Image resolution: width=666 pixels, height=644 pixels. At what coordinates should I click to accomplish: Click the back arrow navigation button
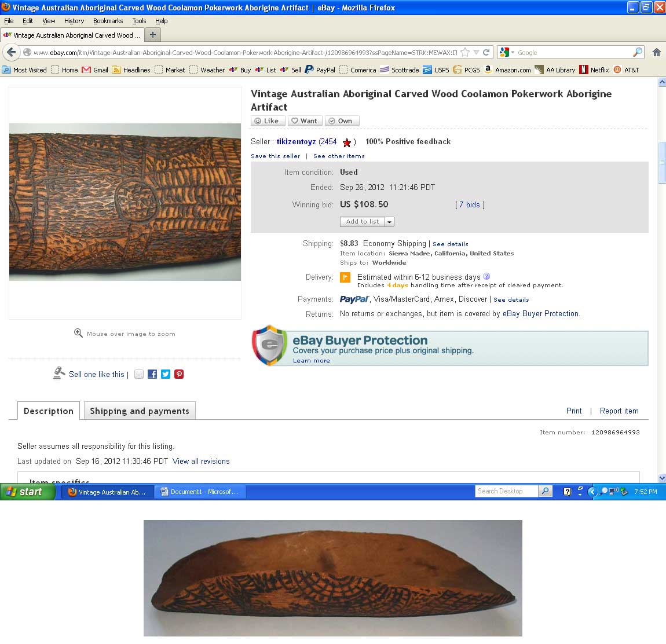(x=12, y=52)
